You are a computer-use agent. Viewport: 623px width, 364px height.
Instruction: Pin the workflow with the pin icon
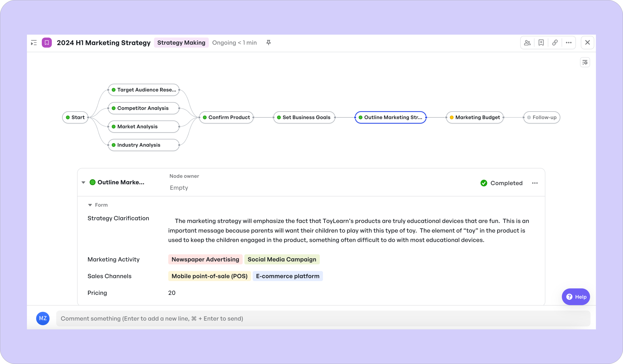pos(269,43)
